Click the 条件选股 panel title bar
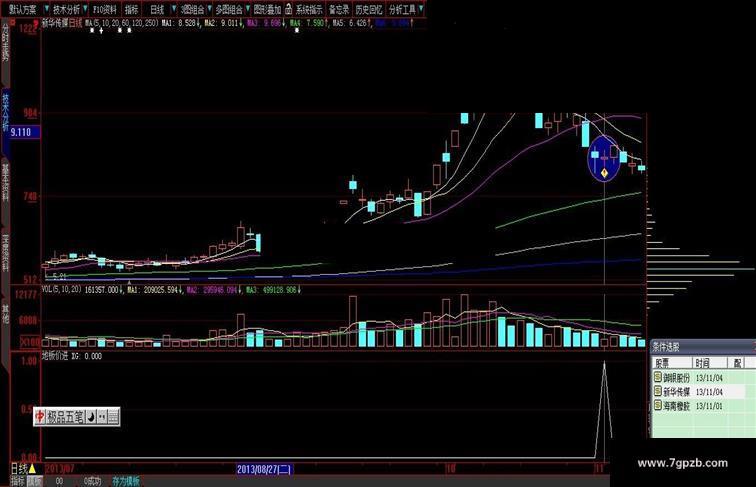The image size is (756, 487). pos(702,347)
